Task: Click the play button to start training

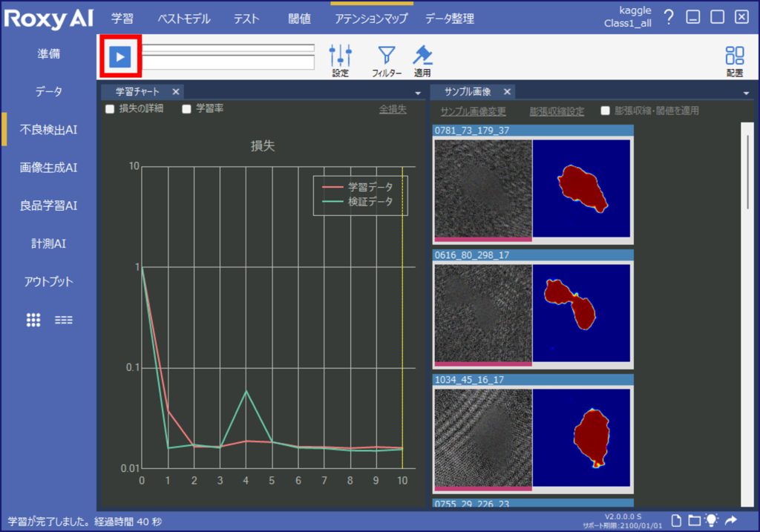Action: point(119,56)
